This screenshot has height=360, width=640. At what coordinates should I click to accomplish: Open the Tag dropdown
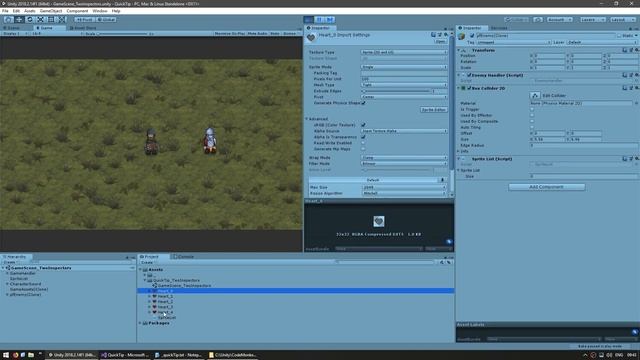coord(513,42)
